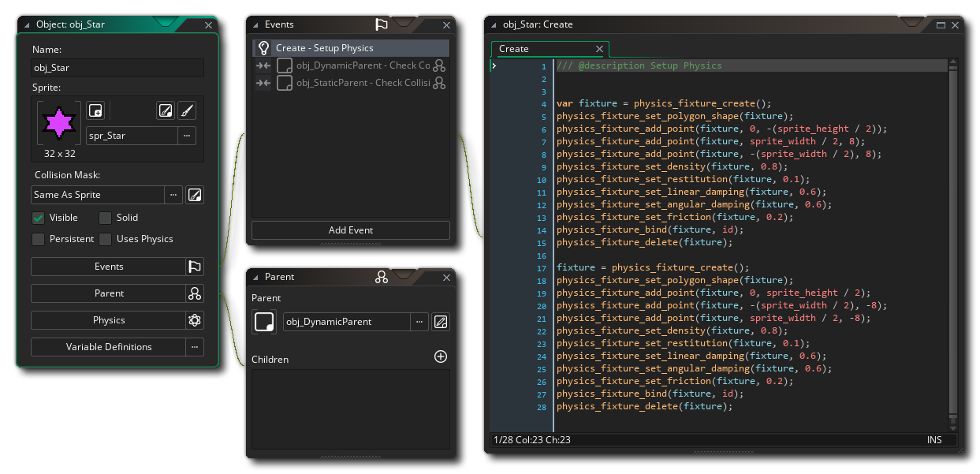Image resolution: width=980 pixels, height=474 pixels.
Task: Click the plus icon to add children
Action: (x=441, y=356)
